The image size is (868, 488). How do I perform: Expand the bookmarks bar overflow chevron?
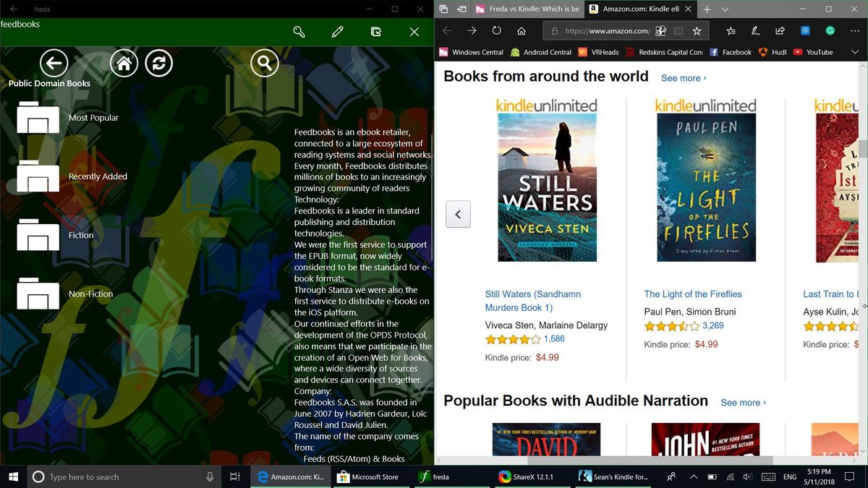pos(855,52)
